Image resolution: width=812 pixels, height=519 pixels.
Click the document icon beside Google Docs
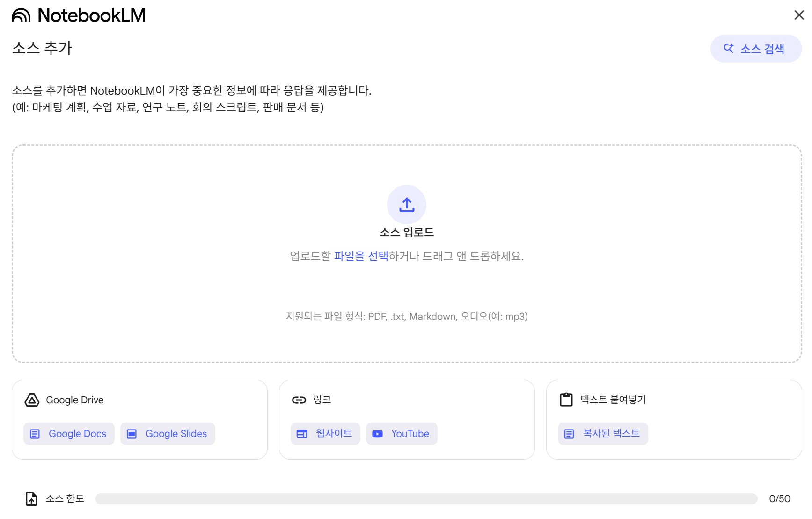pyautogui.click(x=35, y=434)
